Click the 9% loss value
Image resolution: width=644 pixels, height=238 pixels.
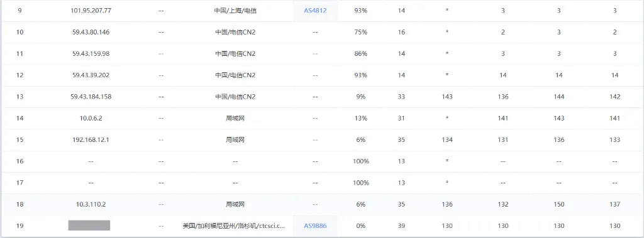(360, 97)
